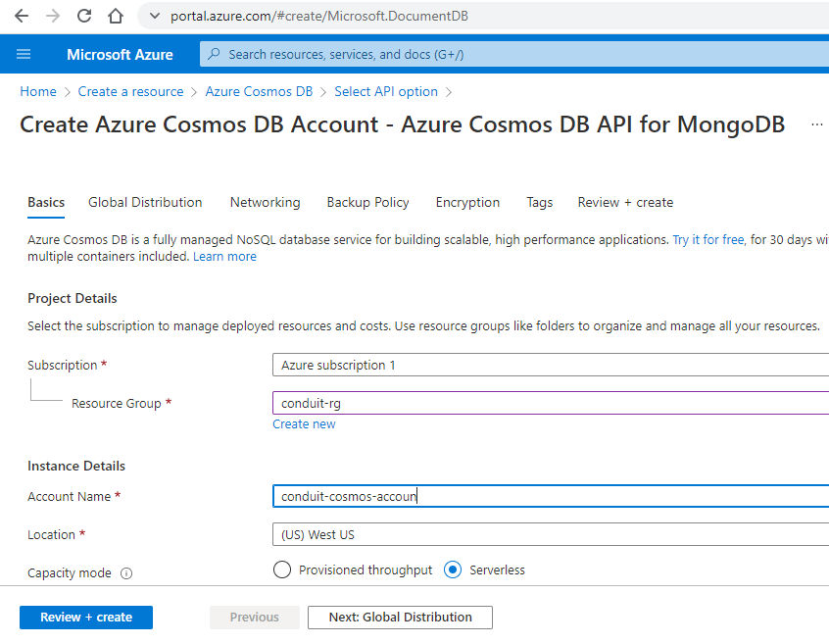Click the Resource Group field label
Image resolution: width=829 pixels, height=644 pixels.
pos(117,404)
